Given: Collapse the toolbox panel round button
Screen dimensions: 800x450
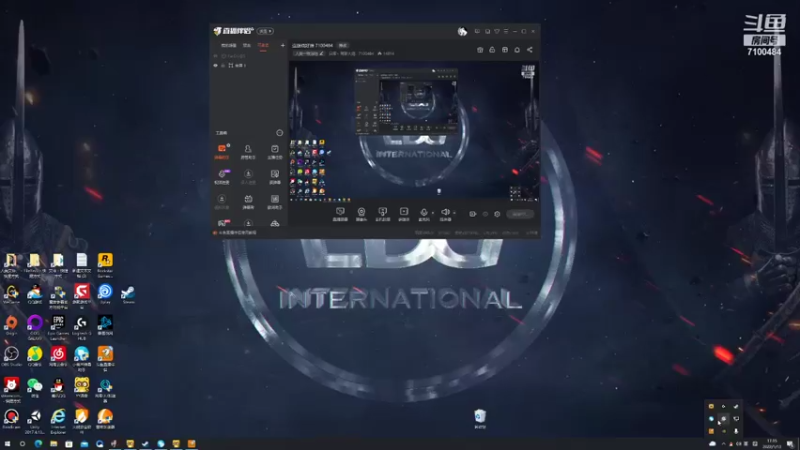Looking at the screenshot, I should [280, 133].
